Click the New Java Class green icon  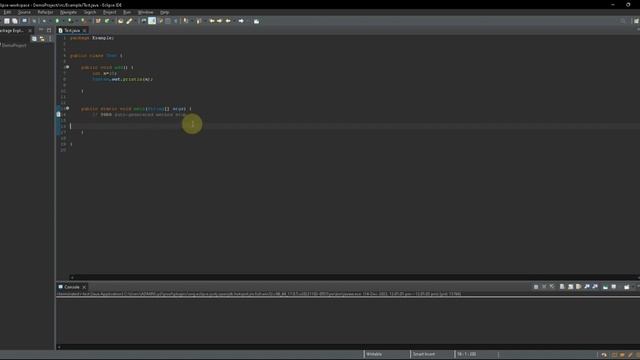click(x=107, y=21)
